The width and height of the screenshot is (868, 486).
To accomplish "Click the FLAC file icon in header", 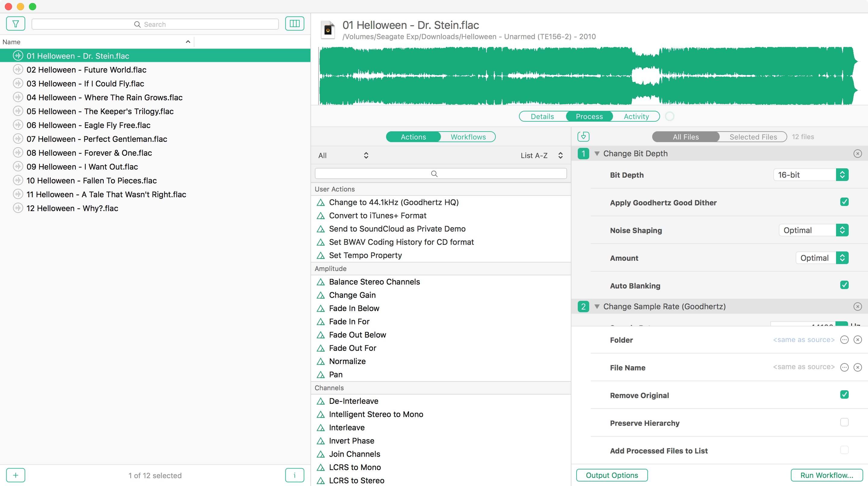I will click(328, 30).
